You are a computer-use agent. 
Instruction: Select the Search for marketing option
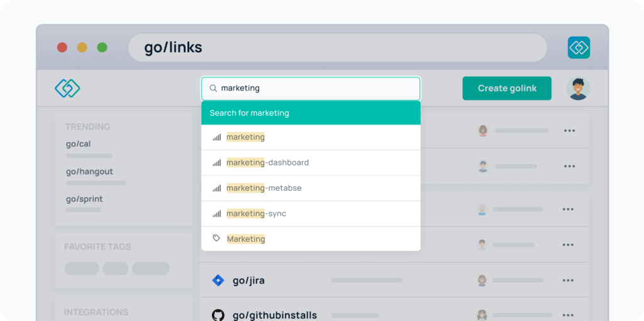coord(311,113)
